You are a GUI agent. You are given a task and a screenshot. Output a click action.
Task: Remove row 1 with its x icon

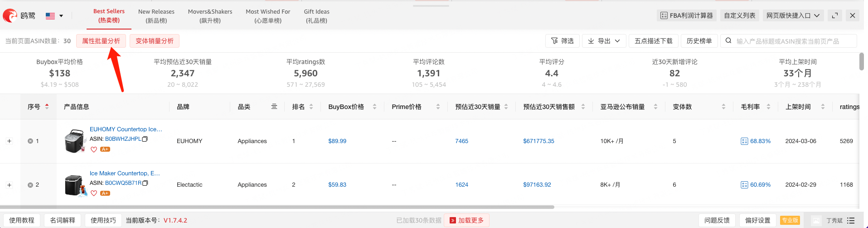30,141
